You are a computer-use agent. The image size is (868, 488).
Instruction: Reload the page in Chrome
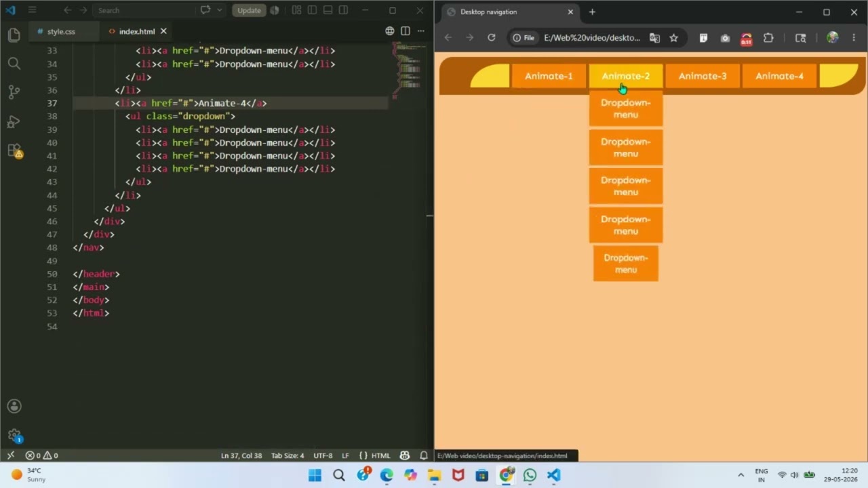tap(491, 38)
